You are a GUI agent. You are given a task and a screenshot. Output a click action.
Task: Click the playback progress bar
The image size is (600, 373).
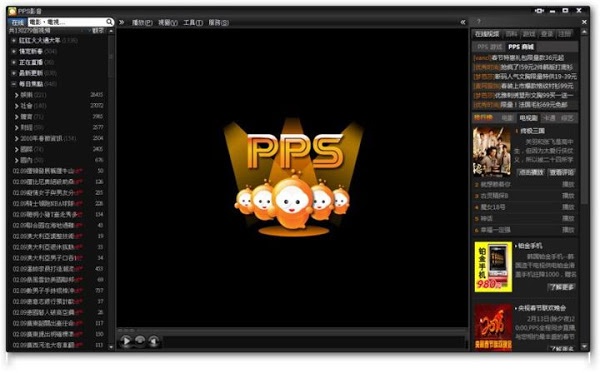[292, 330]
